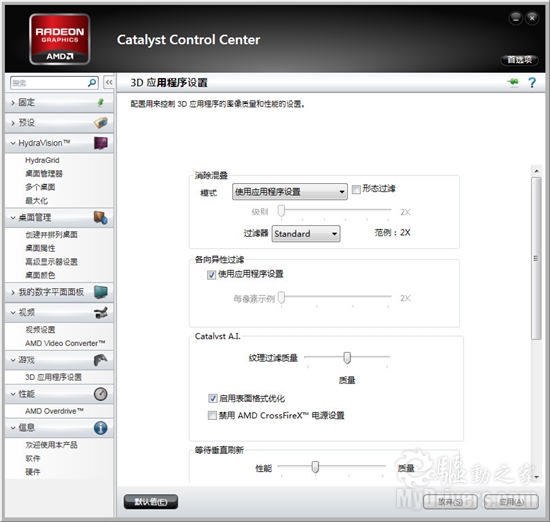Enable 禁用 AMD CrossFireX 电源设置 checkbox
The height and width of the screenshot is (522, 550).
[x=212, y=416]
